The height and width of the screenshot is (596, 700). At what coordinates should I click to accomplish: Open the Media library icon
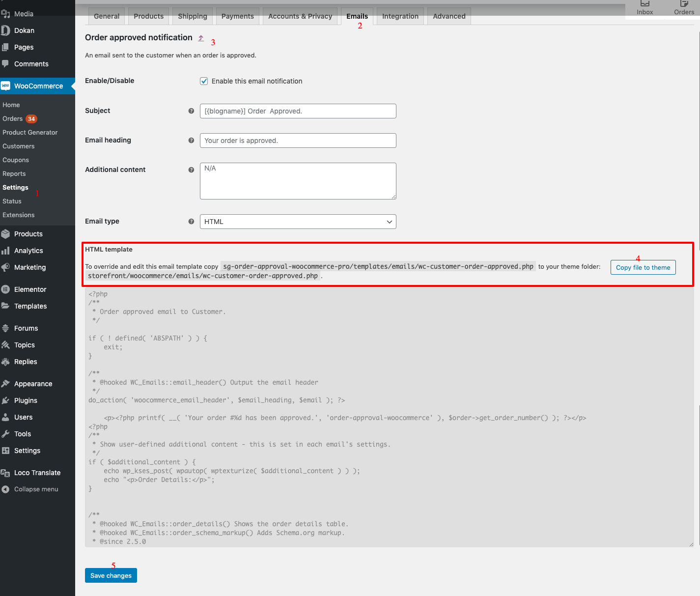pyautogui.click(x=6, y=13)
